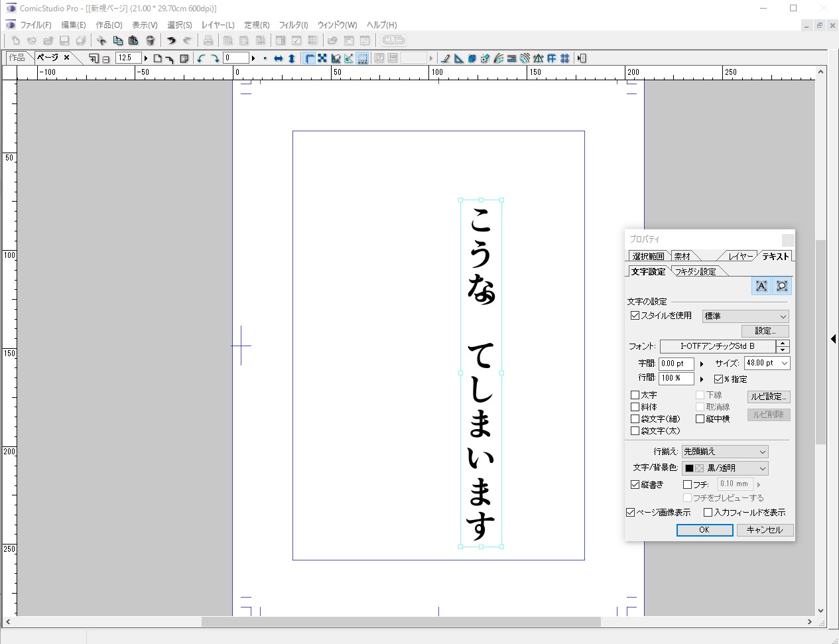This screenshot has height=644, width=839.
Task: Select the triangle ruler icon in toolbar
Action: pyautogui.click(x=458, y=58)
